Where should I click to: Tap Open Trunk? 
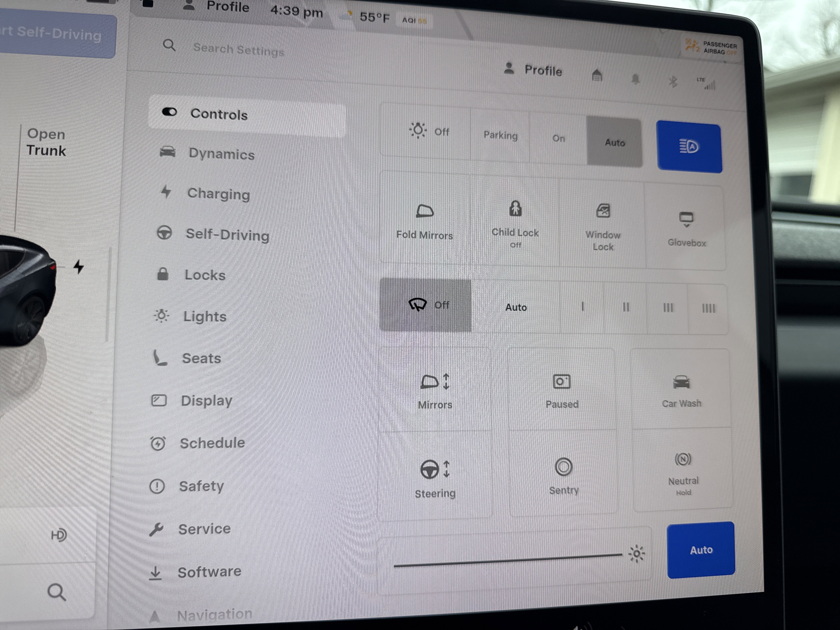pyautogui.click(x=46, y=142)
